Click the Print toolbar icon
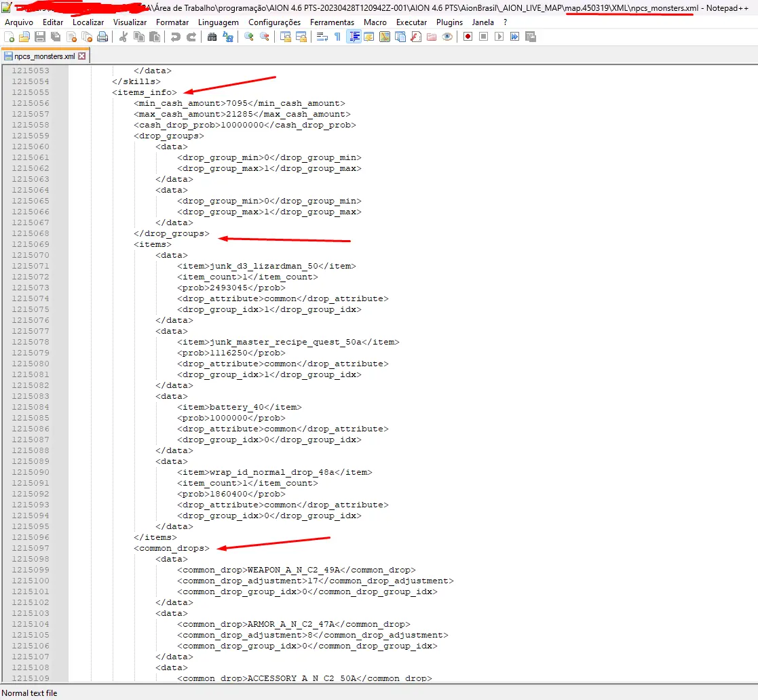The image size is (758, 700). click(102, 37)
